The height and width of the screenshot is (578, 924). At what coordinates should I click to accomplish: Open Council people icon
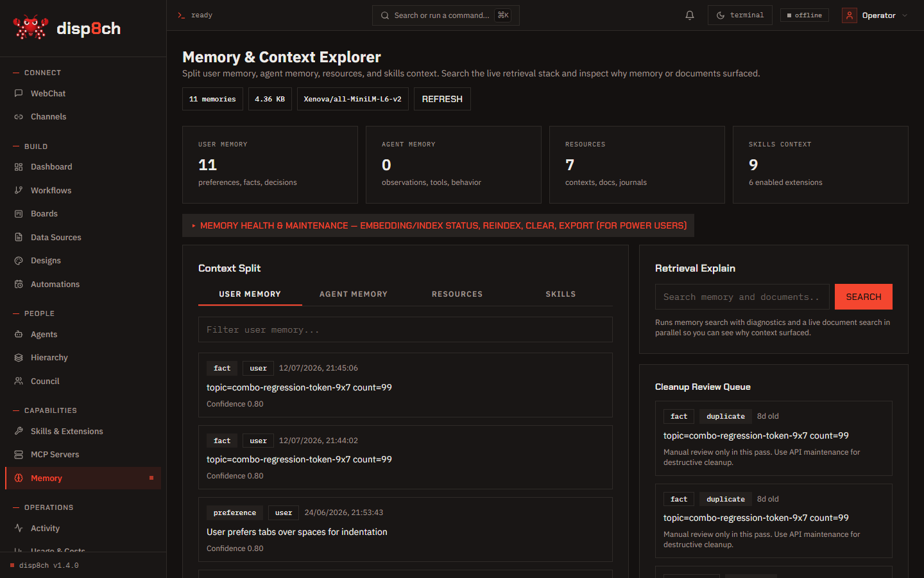tap(19, 381)
